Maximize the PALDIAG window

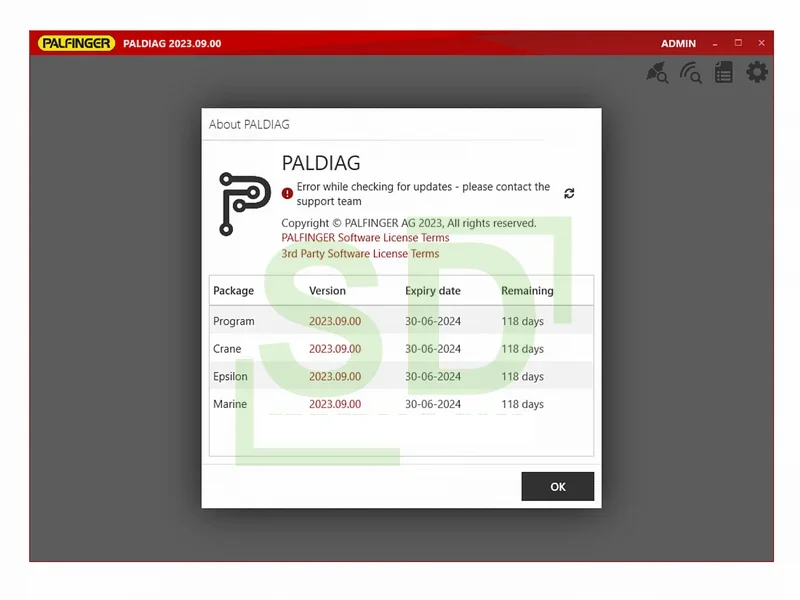point(738,43)
